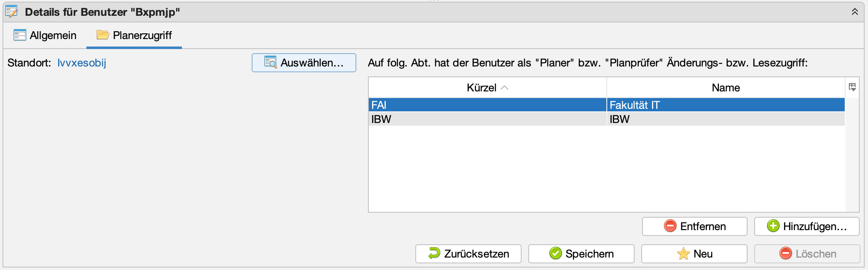Create a new entry with Neu
The width and height of the screenshot is (868, 270).
pos(694,254)
